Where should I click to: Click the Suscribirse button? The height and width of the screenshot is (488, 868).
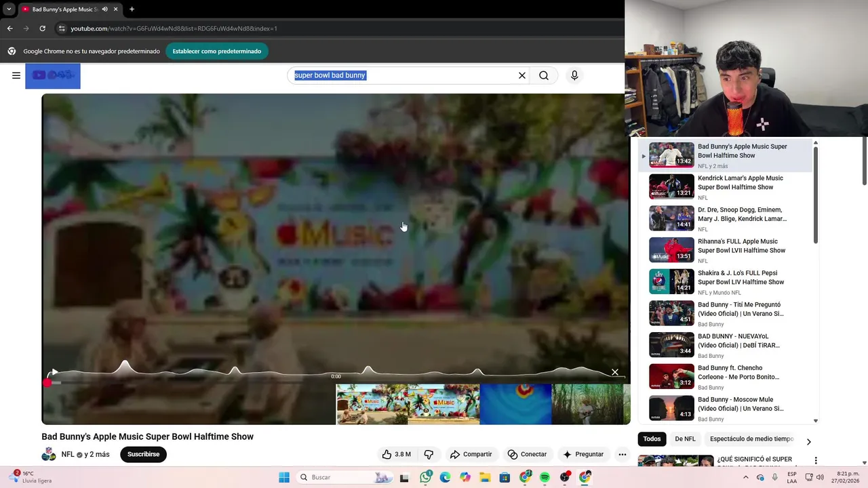(143, 454)
